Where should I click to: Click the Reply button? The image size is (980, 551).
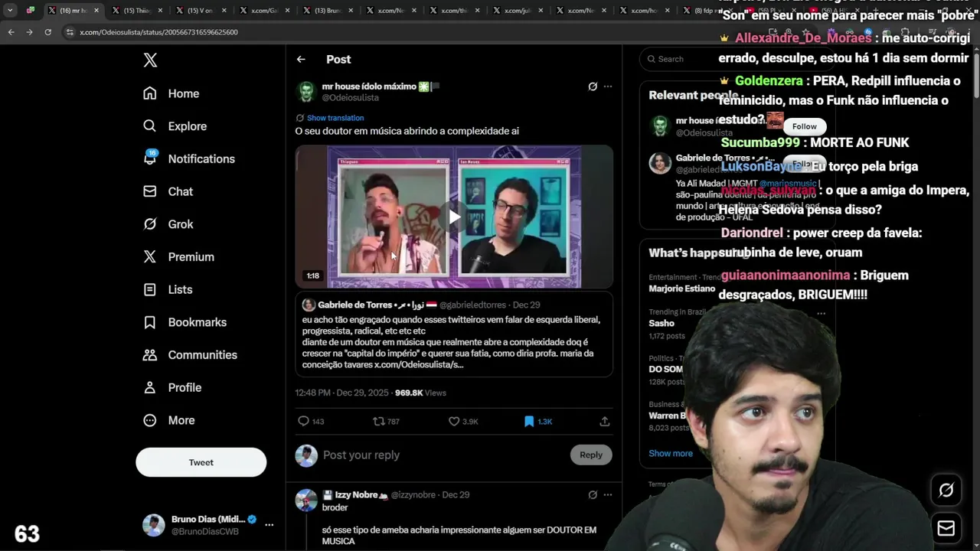click(591, 455)
